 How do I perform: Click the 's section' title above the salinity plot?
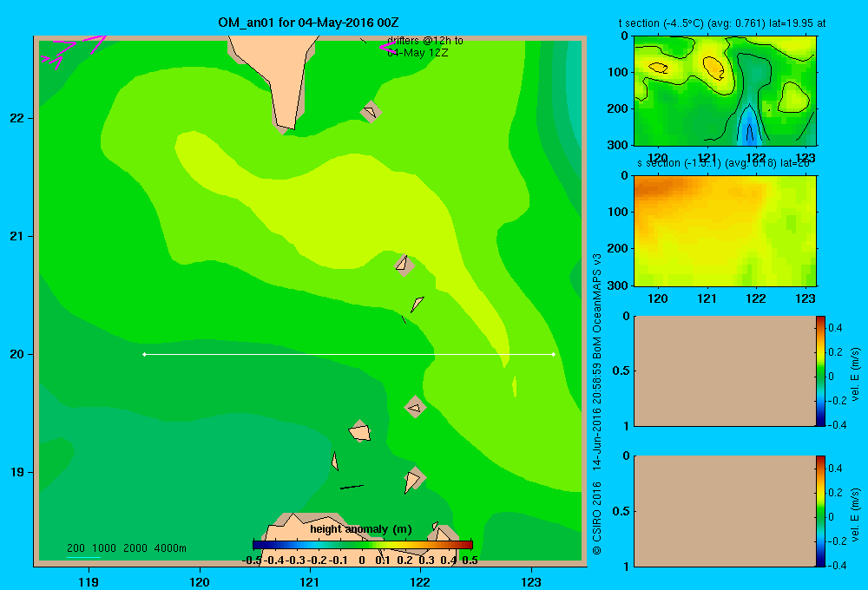point(724,163)
